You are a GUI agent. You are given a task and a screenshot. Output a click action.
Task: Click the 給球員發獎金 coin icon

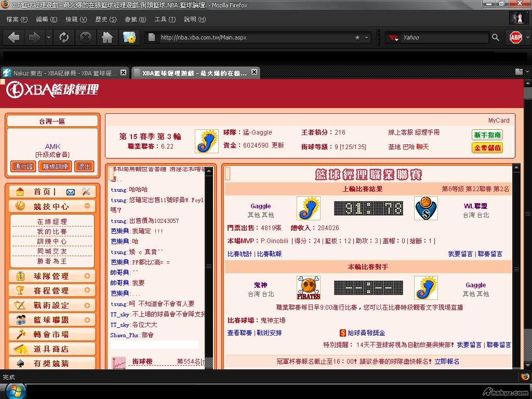tap(343, 332)
